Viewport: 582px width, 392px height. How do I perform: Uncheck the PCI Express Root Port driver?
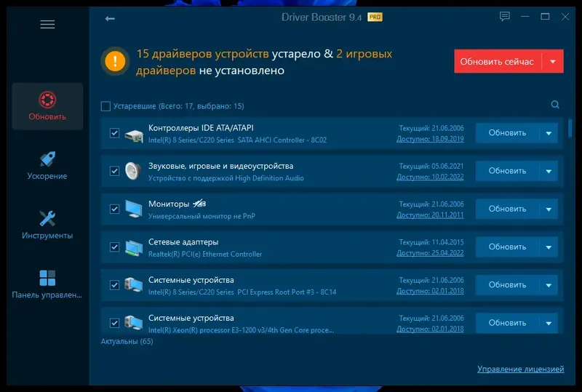pos(114,285)
